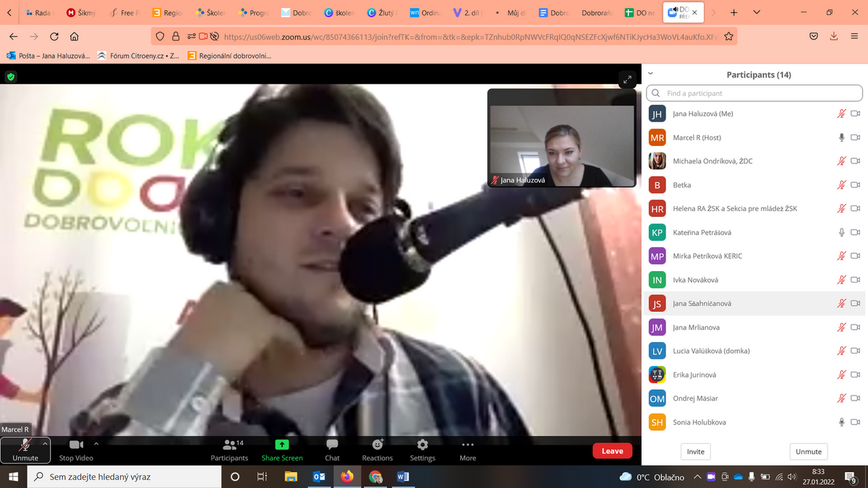Open Windows Start menu
Image resolution: width=868 pixels, height=488 pixels.
pos(14,476)
